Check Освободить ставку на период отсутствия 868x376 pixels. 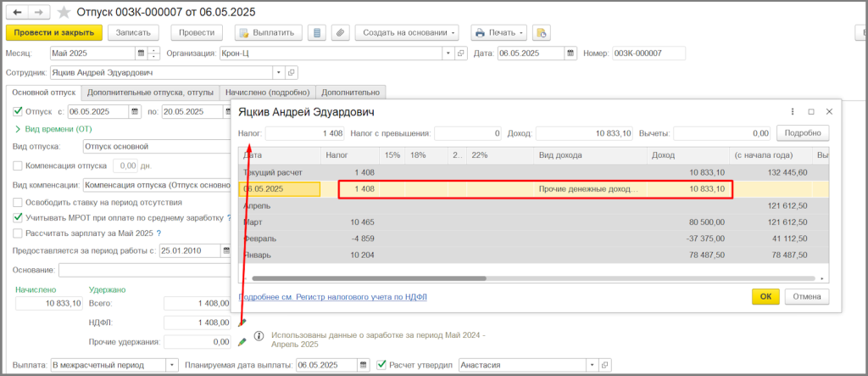(x=18, y=202)
